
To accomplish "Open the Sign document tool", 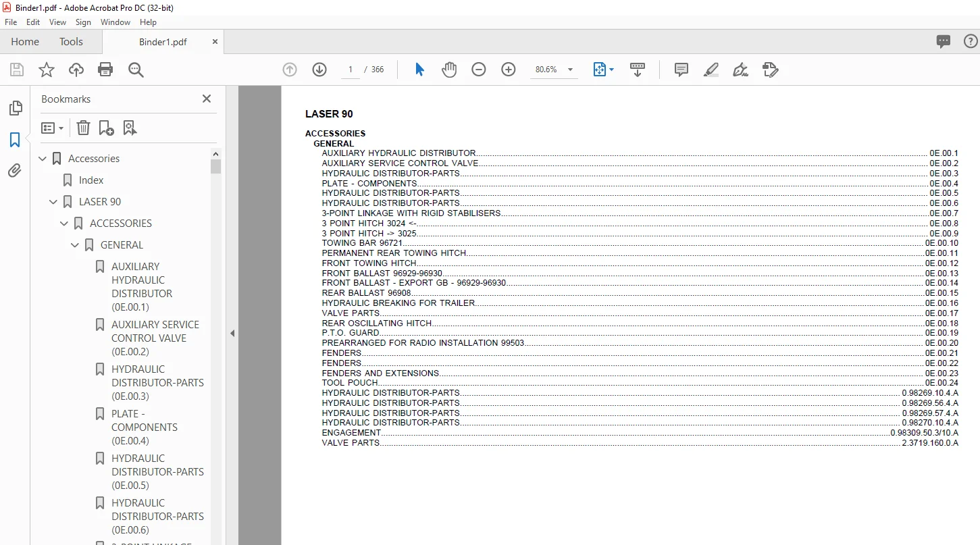I will click(x=741, y=70).
